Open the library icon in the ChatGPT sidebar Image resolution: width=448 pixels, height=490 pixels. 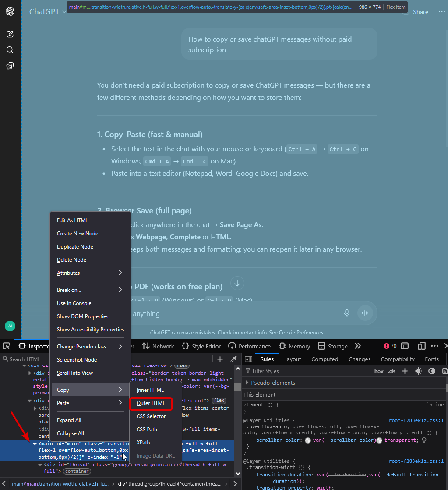coord(10,66)
